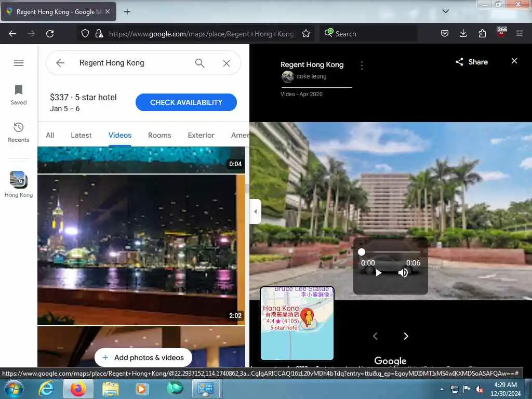Open the Downloads panel

pos(463,33)
